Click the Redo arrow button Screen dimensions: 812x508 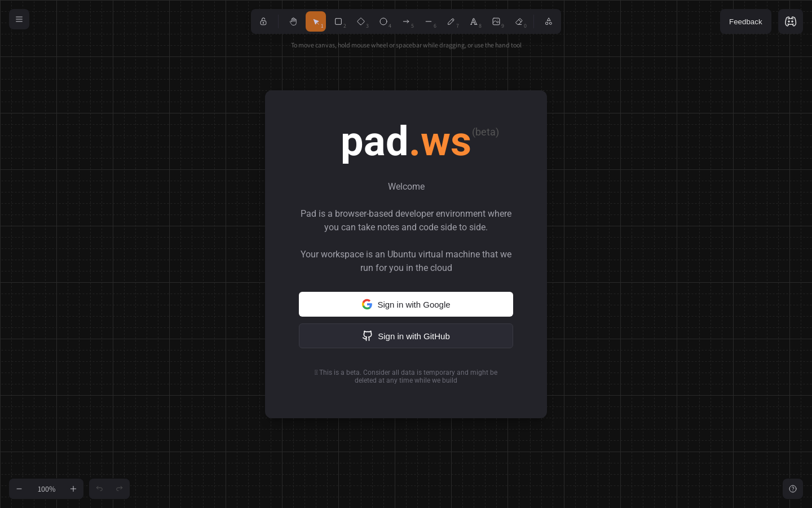tap(120, 489)
